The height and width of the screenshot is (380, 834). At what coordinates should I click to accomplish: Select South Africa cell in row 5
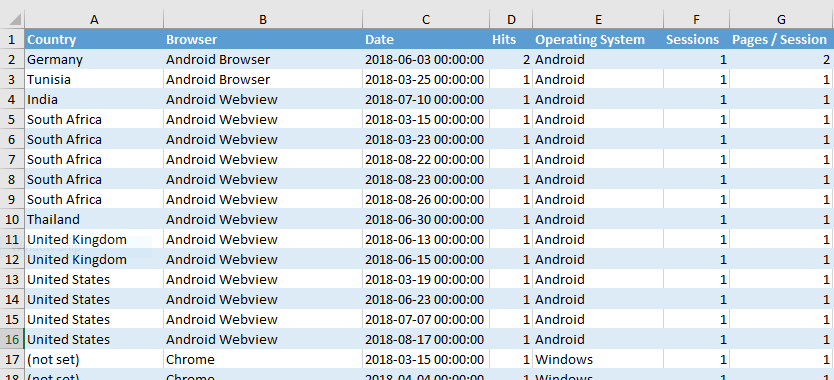(x=94, y=119)
